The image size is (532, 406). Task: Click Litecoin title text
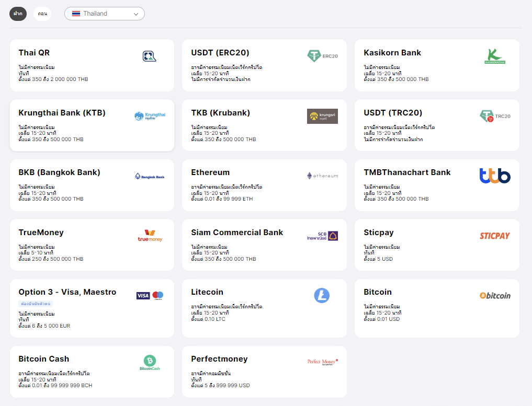click(x=207, y=292)
